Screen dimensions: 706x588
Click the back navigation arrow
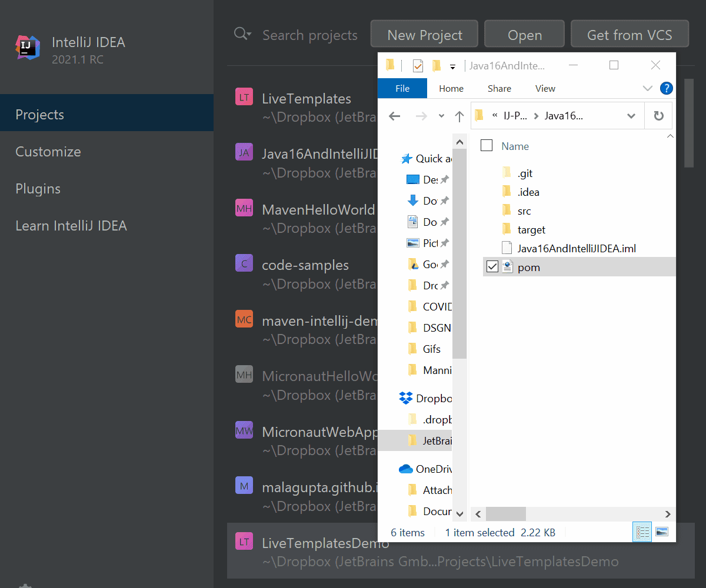pyautogui.click(x=394, y=115)
